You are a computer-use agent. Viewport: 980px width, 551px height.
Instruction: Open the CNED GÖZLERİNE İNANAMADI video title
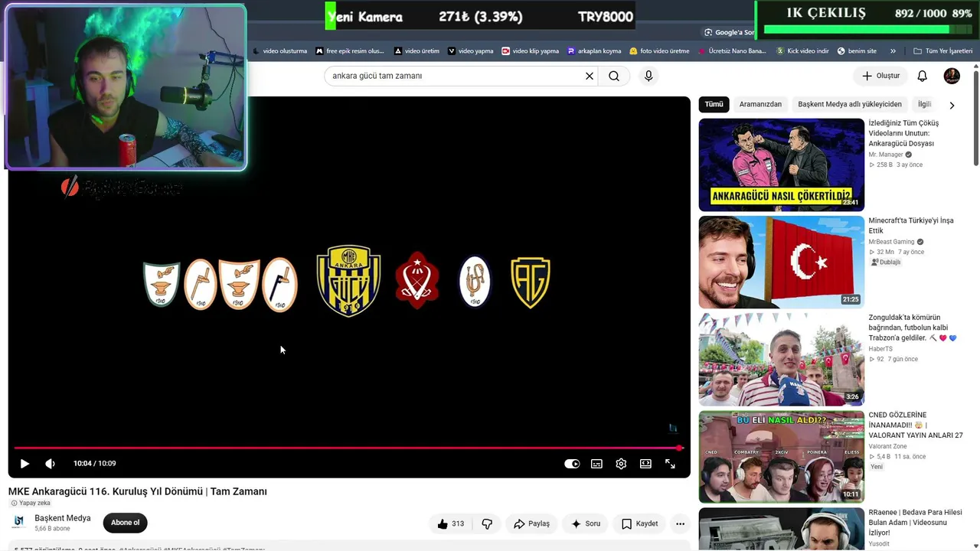click(916, 425)
